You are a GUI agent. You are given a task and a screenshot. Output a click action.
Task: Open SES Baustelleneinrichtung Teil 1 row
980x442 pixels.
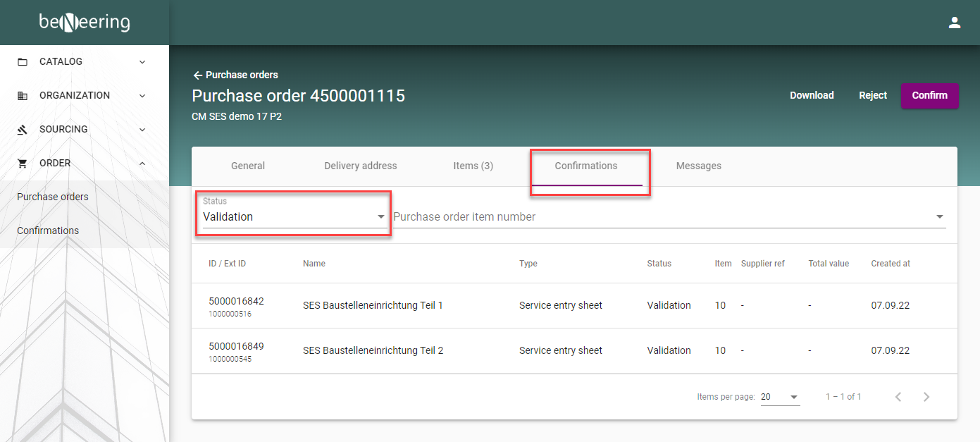point(372,305)
